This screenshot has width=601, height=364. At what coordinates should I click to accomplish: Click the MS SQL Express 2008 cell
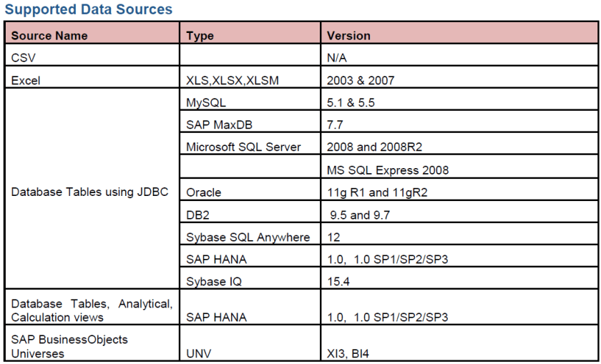(x=387, y=169)
